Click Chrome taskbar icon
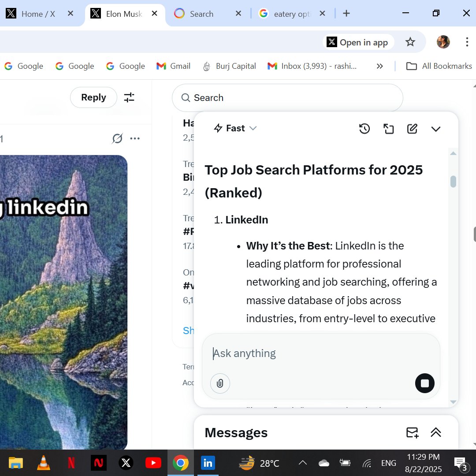476x476 pixels. [180, 463]
